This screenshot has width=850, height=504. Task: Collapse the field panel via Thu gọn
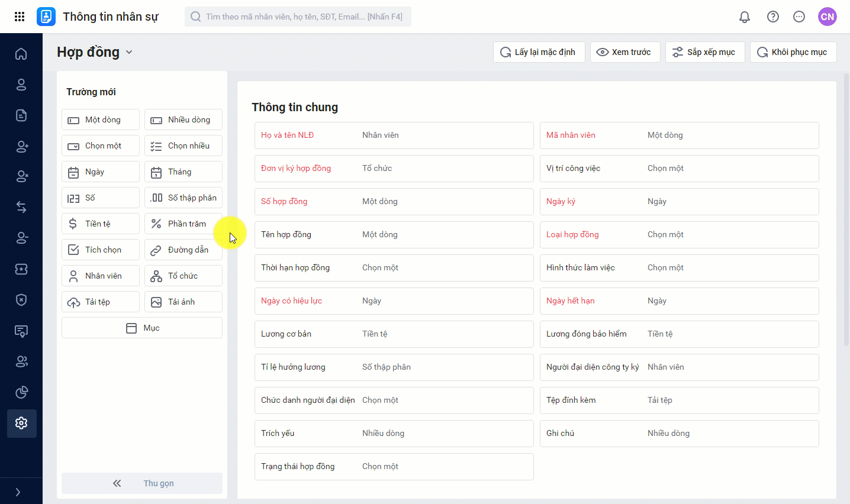coord(142,483)
